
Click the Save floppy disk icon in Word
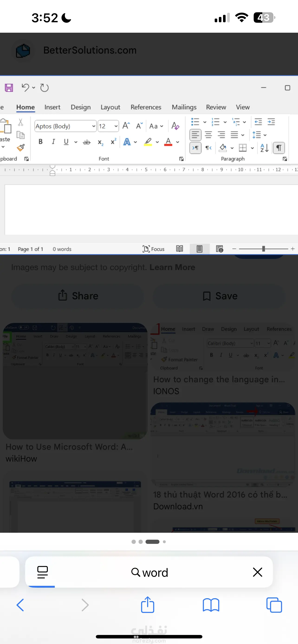coord(9,88)
